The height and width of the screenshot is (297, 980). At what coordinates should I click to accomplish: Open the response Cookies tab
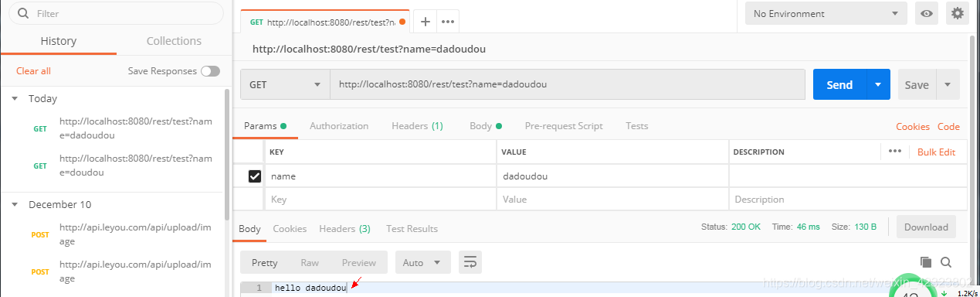[290, 228]
